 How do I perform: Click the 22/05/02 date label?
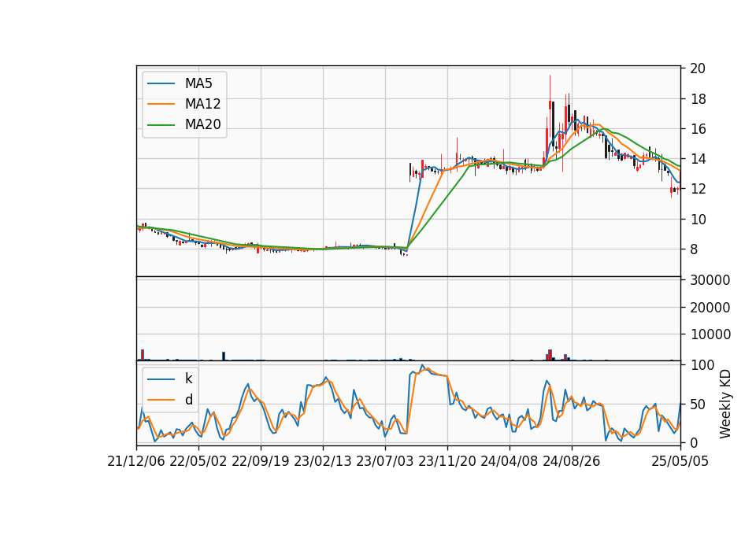198,462
